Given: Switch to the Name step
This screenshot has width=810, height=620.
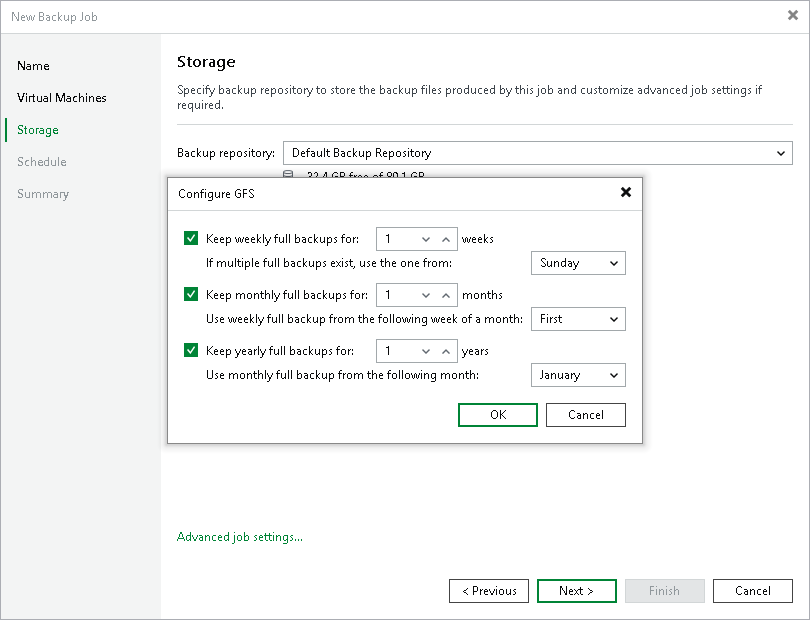Looking at the screenshot, I should pos(33,66).
